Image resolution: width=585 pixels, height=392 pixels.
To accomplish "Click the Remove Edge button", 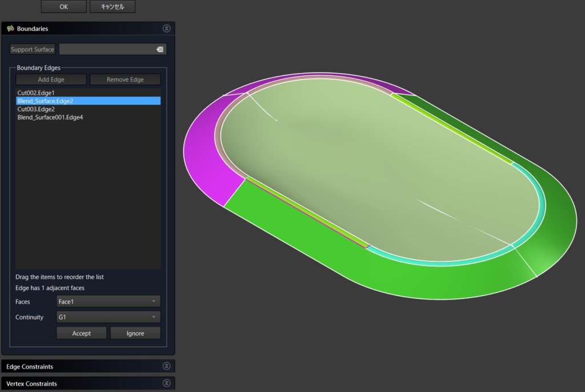I will click(x=125, y=79).
